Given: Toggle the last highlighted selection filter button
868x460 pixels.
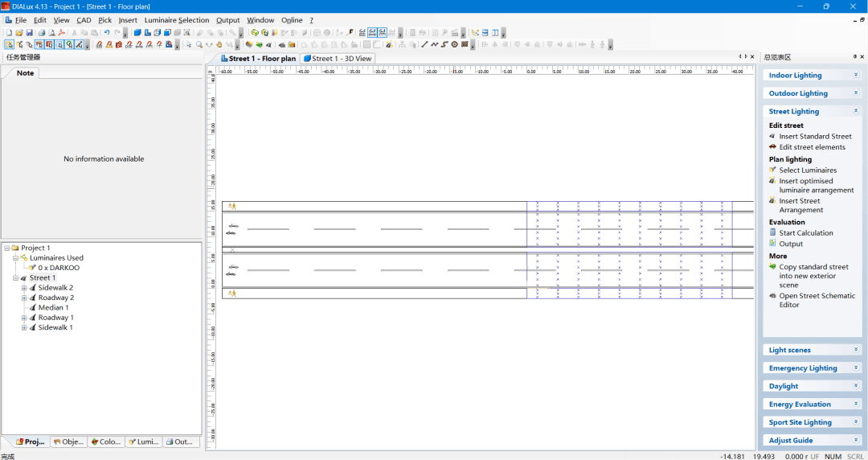Looking at the screenshot, I should tap(79, 44).
